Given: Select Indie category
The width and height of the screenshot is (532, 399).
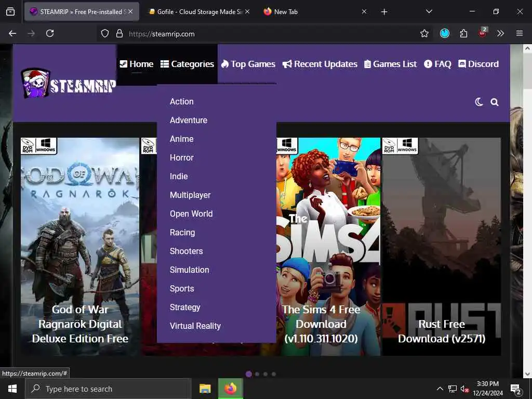Looking at the screenshot, I should (179, 176).
